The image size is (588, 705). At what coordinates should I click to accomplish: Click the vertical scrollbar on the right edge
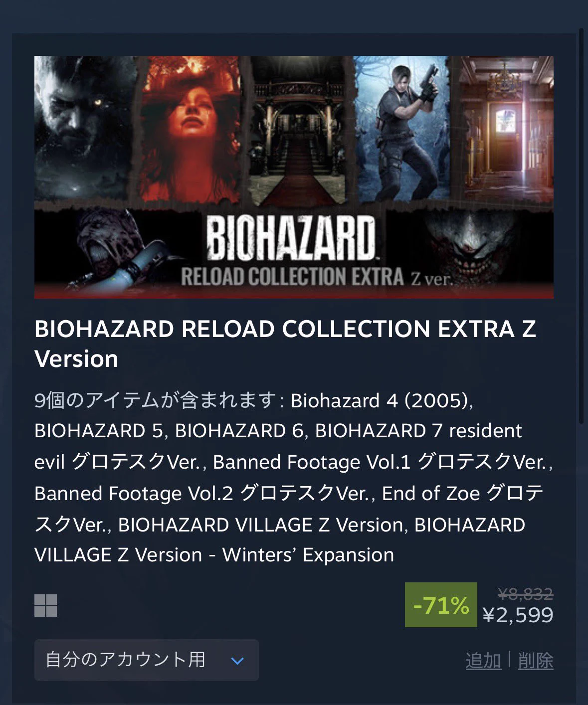tap(581, 224)
